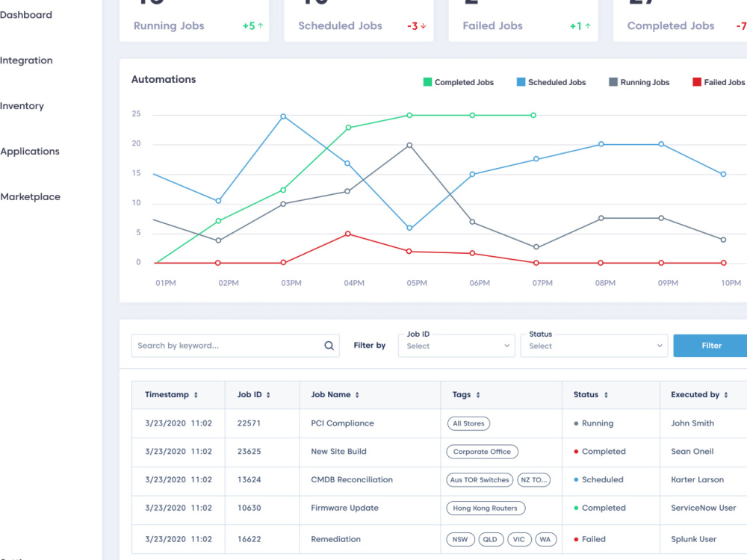Open Integration in the sidebar

pyautogui.click(x=26, y=60)
